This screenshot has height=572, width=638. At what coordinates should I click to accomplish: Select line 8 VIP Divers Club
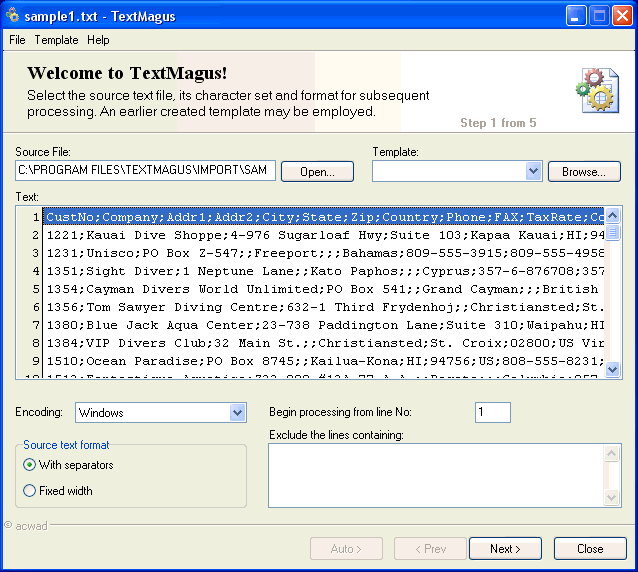[x=324, y=343]
